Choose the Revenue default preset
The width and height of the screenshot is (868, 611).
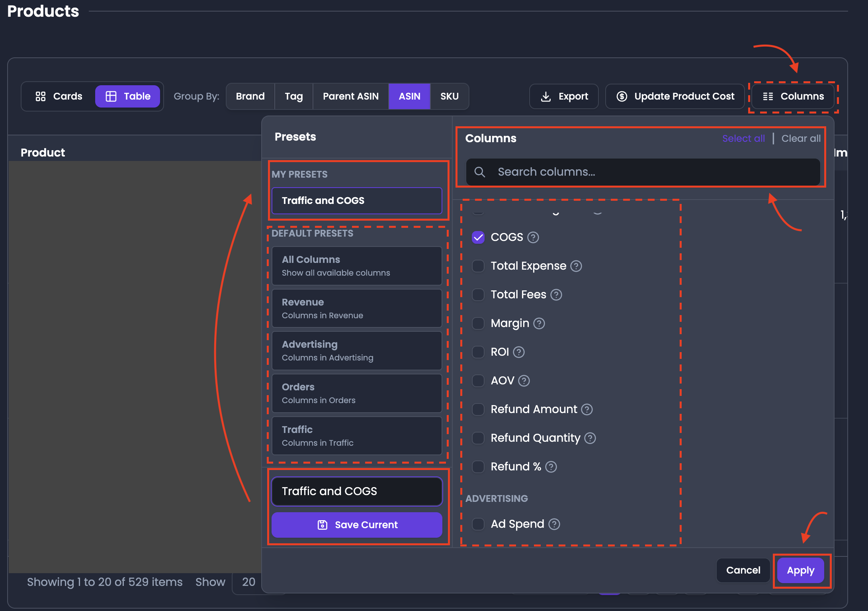coord(357,308)
